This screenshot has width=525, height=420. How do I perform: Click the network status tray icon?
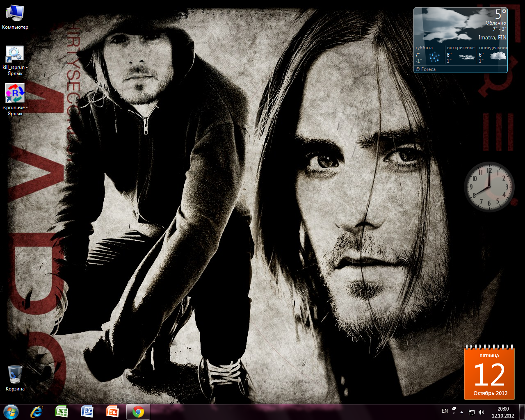[x=472, y=412]
